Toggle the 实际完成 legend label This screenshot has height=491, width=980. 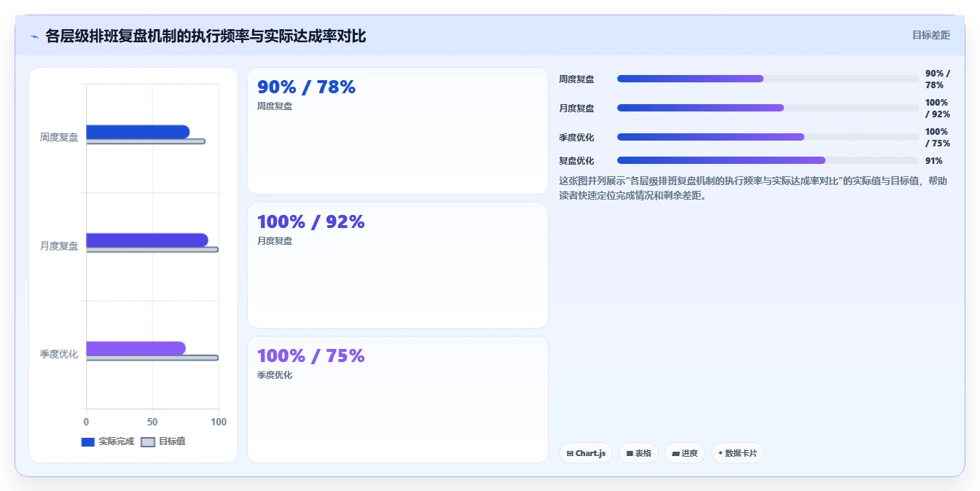pos(117,441)
